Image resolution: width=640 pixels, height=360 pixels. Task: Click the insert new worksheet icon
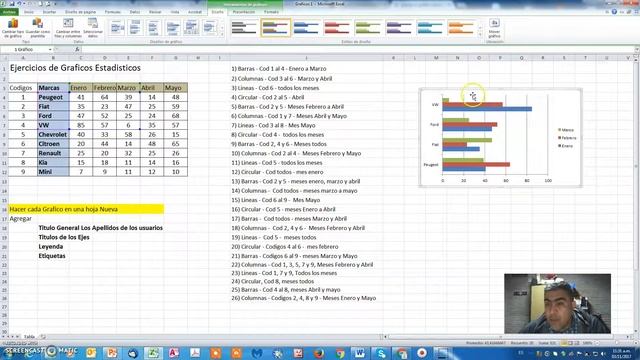(43, 337)
